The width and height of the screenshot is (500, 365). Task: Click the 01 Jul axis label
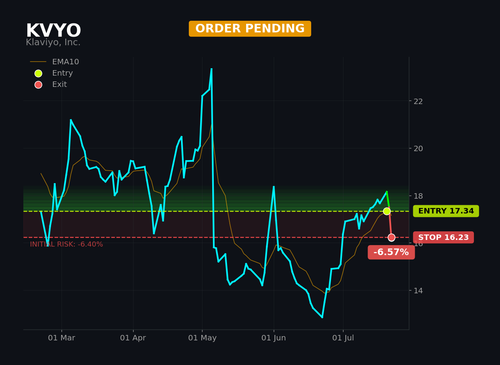[343, 338]
